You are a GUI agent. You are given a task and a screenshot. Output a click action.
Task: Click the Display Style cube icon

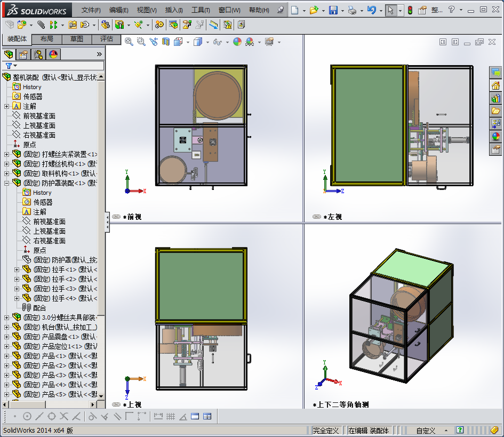pos(198,42)
